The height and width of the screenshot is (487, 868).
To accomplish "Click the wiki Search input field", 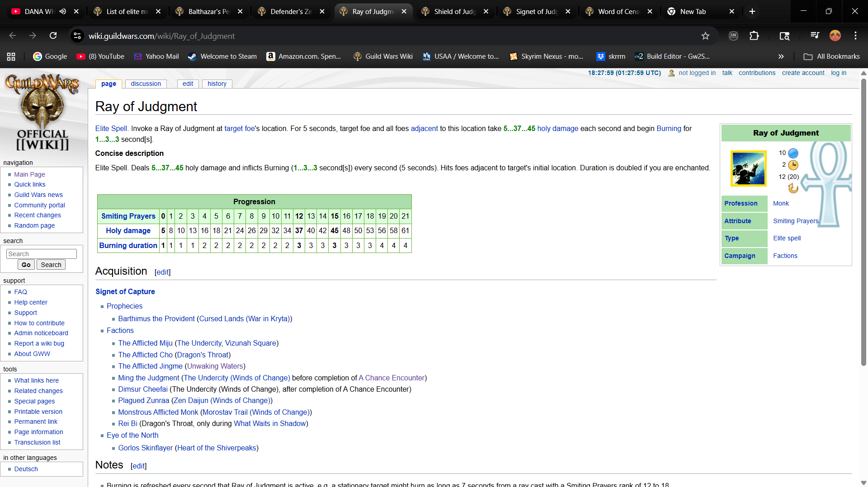I will tap(42, 254).
